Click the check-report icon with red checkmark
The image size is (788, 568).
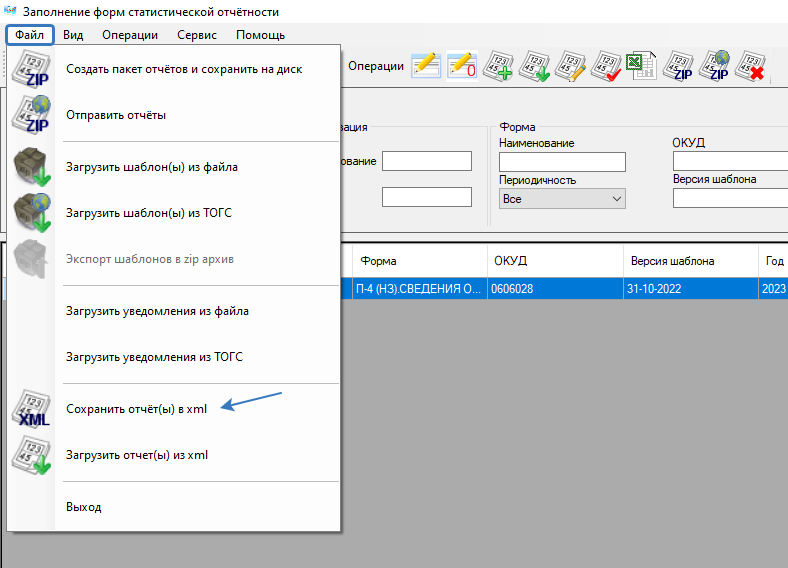606,65
